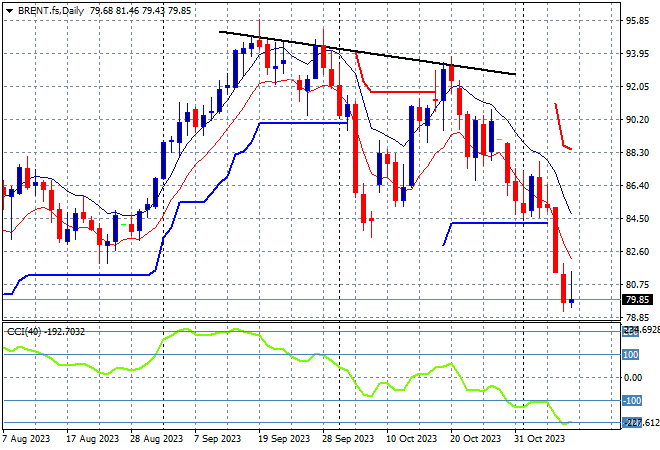The width and height of the screenshot is (660, 450).
Task: Select the black descending trendline on chart
Action: (367, 53)
